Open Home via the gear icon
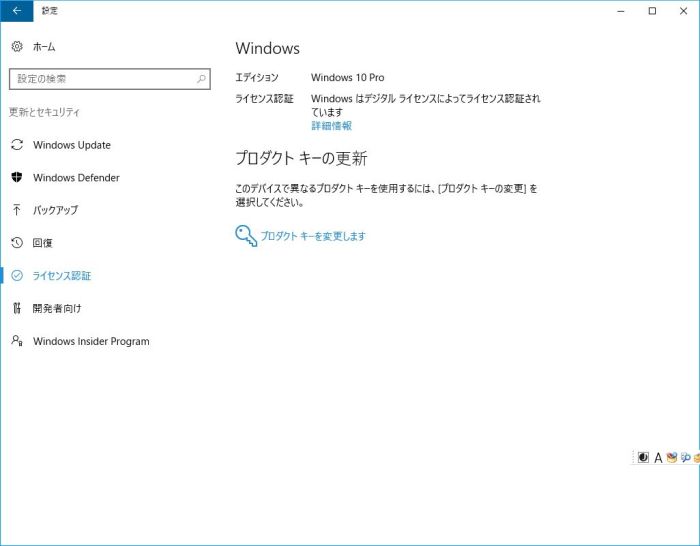The width and height of the screenshot is (700, 546). click(17, 47)
